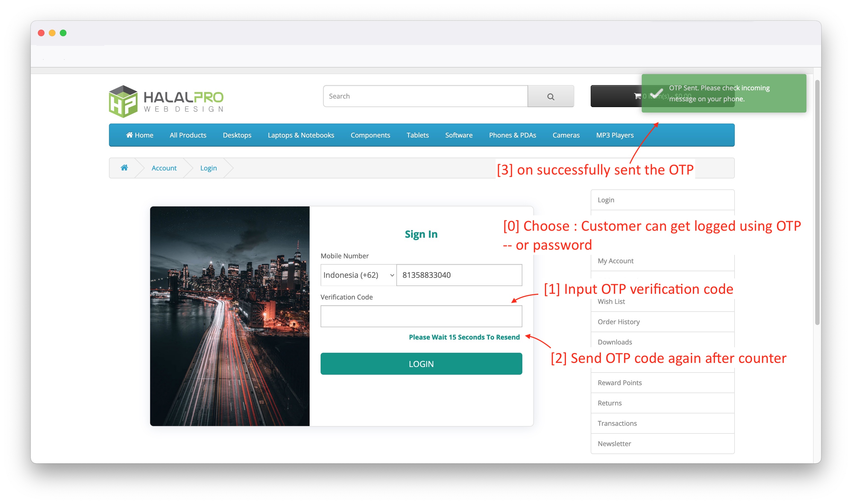Open the Newsletter sidebar link
Viewport: 852px width, 504px height.
[x=614, y=444]
